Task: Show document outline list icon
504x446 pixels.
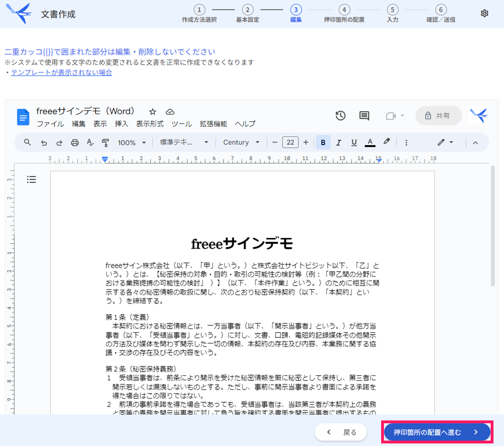Action: click(31, 180)
